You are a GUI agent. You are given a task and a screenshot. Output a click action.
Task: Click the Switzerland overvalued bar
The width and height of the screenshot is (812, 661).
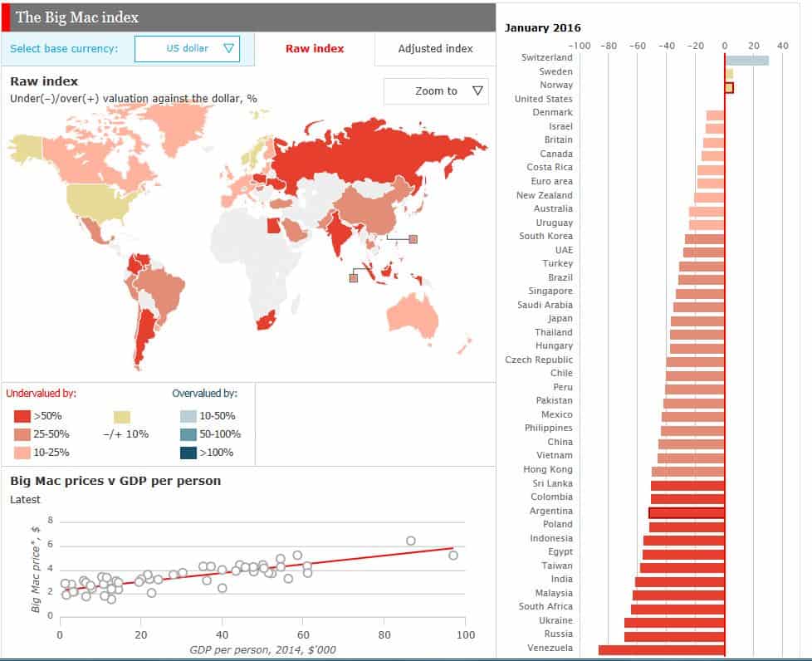coord(747,60)
